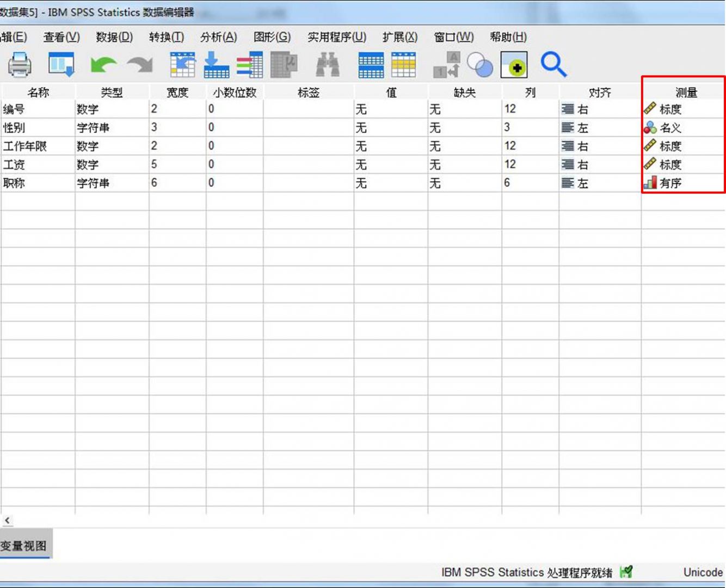Click the Undo arrow icon
This screenshot has height=588, width=726.
tap(103, 64)
